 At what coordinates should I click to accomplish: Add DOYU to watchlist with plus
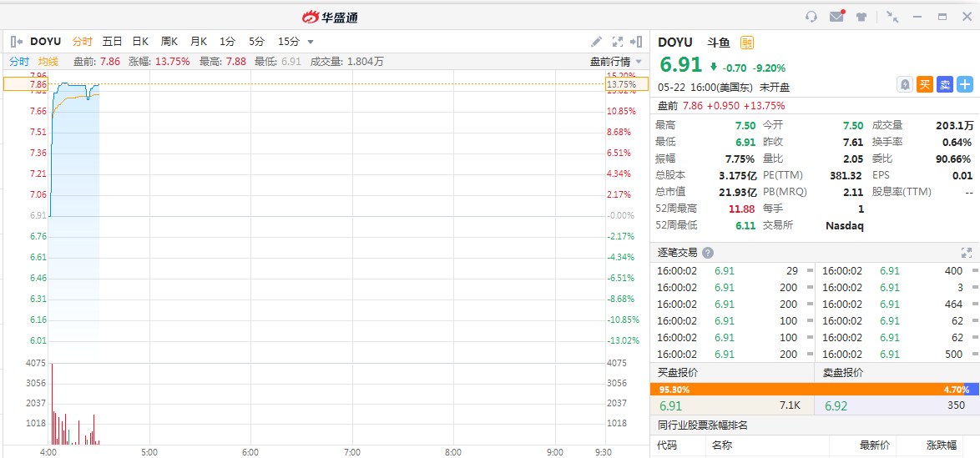point(965,84)
